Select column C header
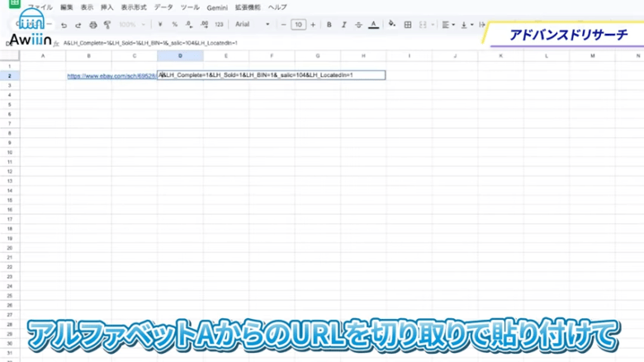 (135, 55)
